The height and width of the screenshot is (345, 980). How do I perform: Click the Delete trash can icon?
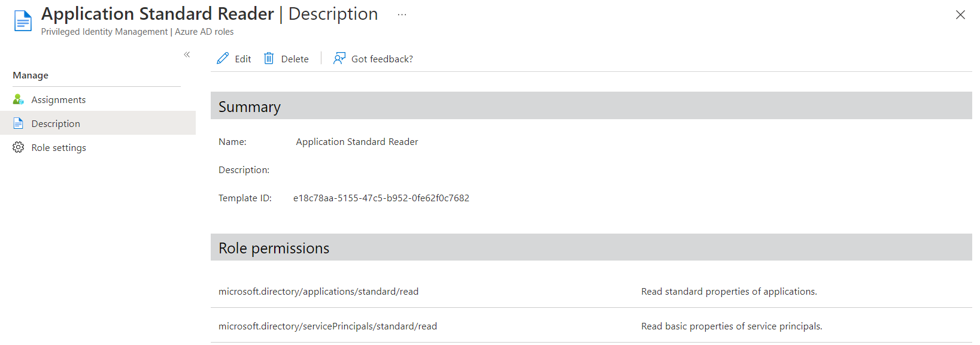pyautogui.click(x=269, y=58)
